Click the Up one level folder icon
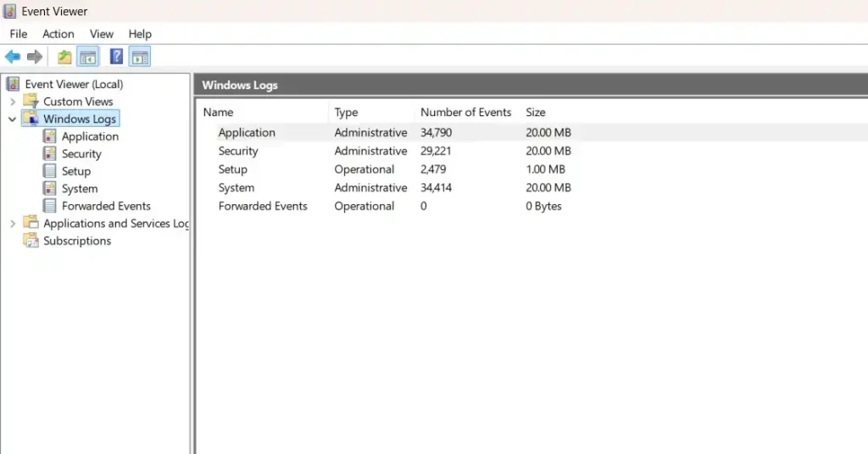Image resolution: width=868 pixels, height=454 pixels. (x=64, y=57)
